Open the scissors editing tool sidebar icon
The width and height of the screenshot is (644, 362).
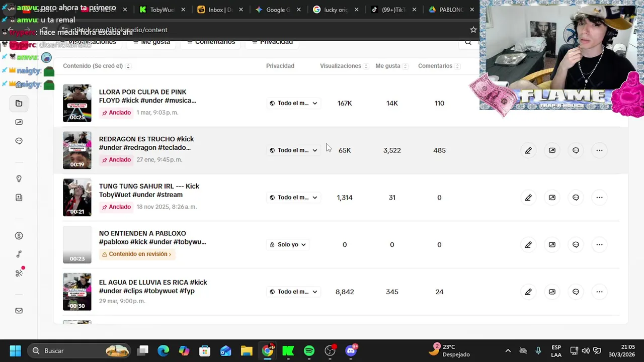[x=19, y=273]
